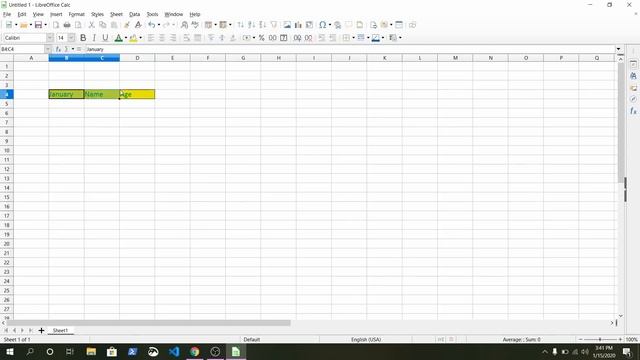Screen dimensions: 640x360
Task: Open the File menu
Action: point(7,14)
